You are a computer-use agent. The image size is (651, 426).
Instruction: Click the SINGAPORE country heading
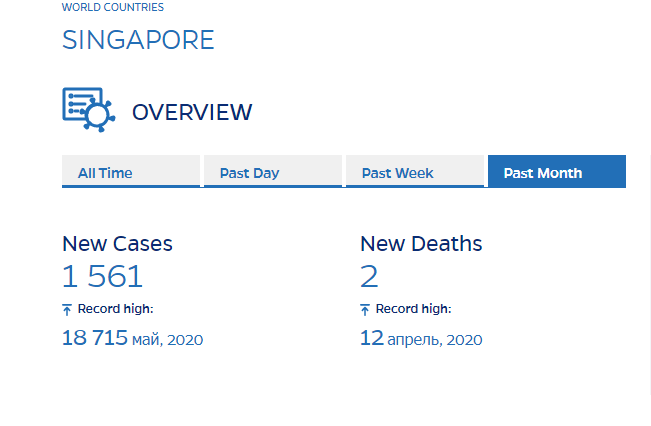[138, 40]
